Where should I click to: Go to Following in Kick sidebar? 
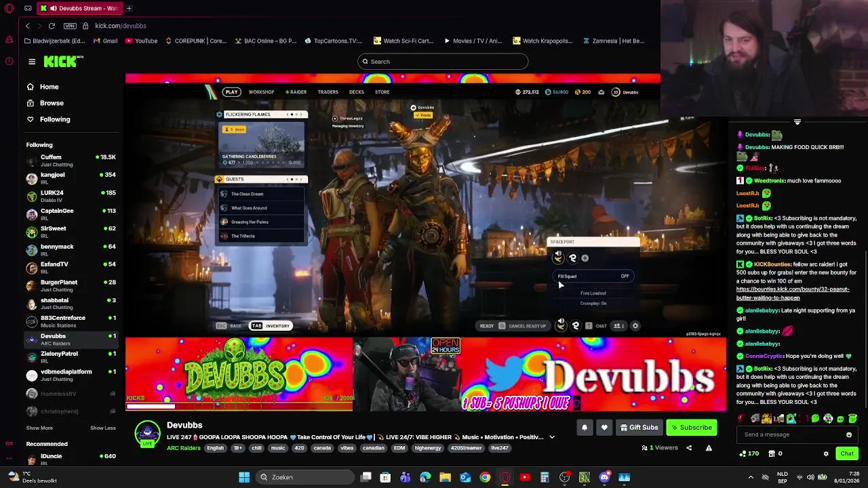pos(48,119)
